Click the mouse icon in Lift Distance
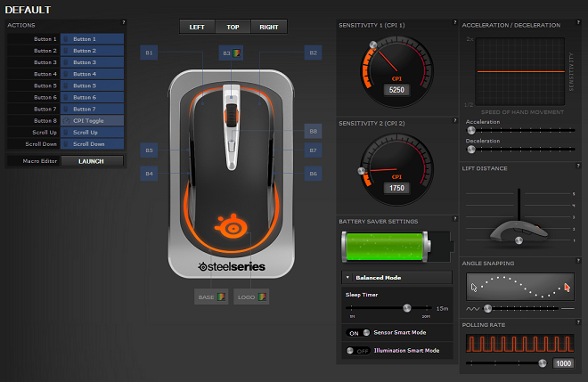 tap(519, 232)
